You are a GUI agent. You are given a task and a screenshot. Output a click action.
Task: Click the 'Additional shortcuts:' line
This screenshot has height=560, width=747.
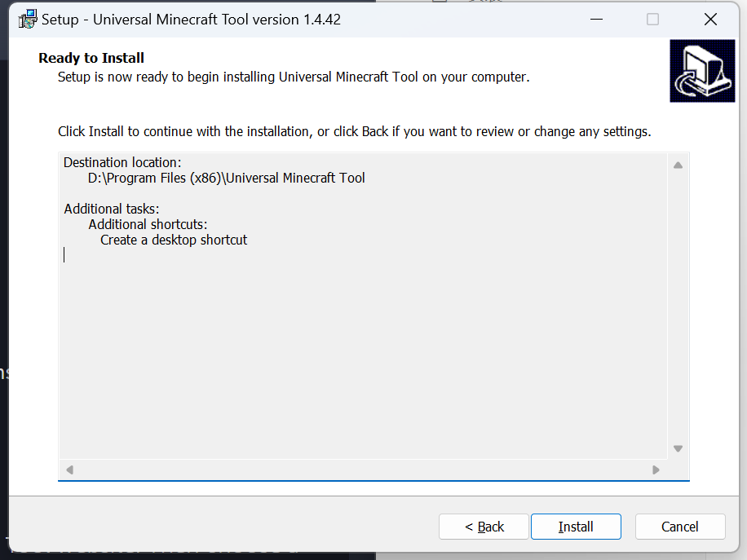click(x=148, y=224)
